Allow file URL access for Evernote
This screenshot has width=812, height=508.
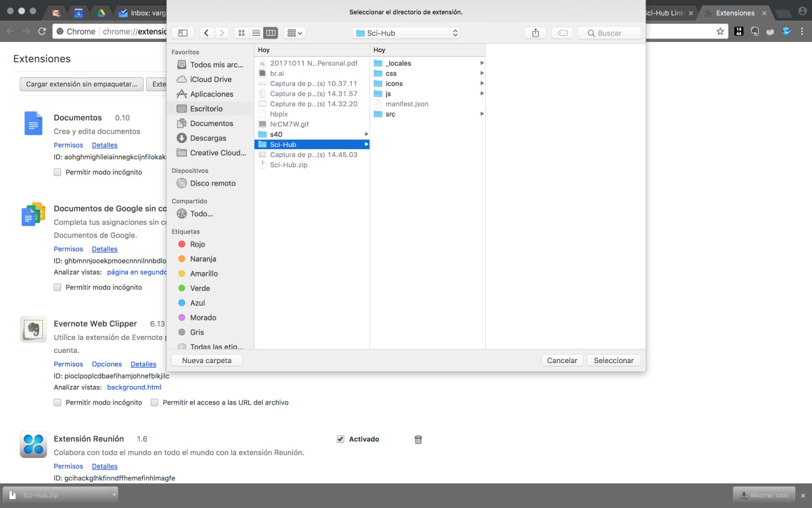pyautogui.click(x=155, y=402)
